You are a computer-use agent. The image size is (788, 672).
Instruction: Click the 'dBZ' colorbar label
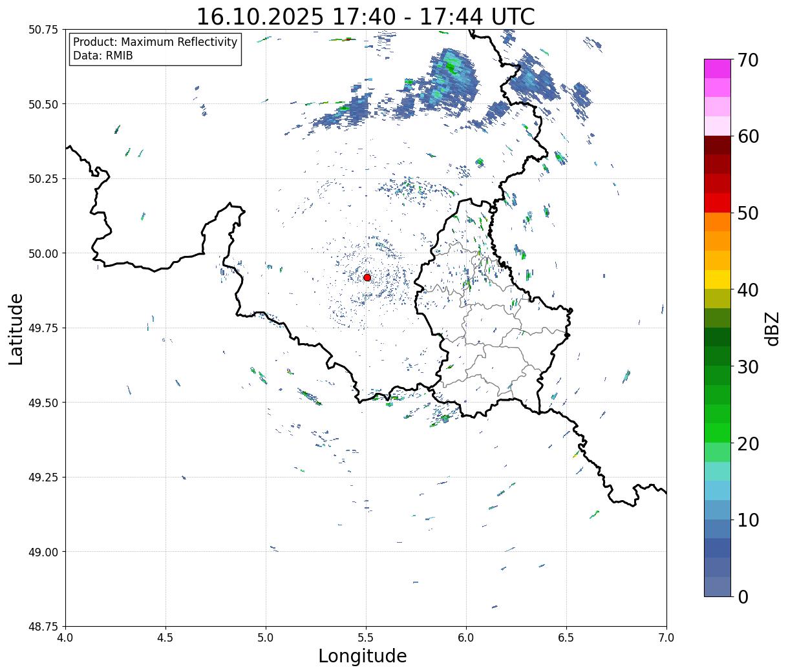(772, 328)
